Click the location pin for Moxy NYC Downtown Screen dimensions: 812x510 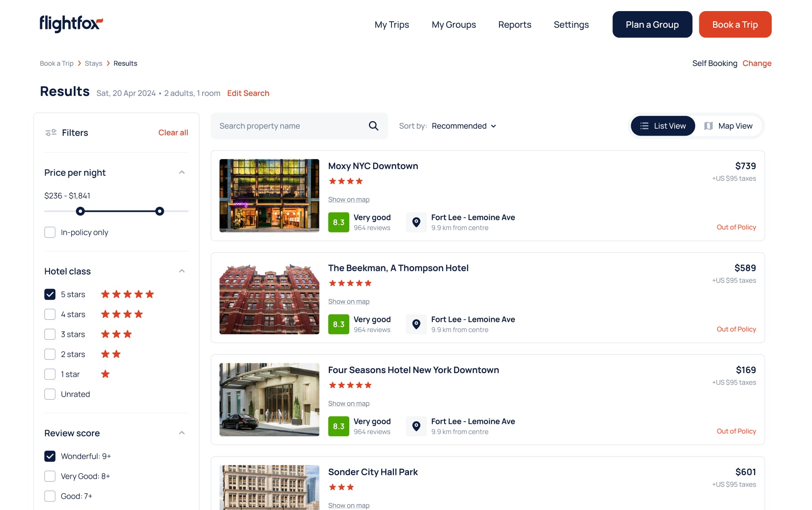[416, 222]
